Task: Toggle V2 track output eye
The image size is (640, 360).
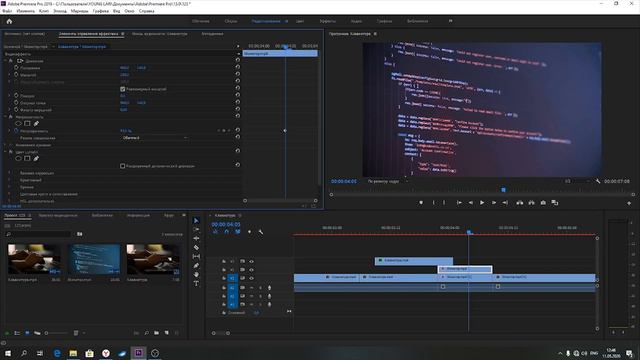Action: [251, 270]
